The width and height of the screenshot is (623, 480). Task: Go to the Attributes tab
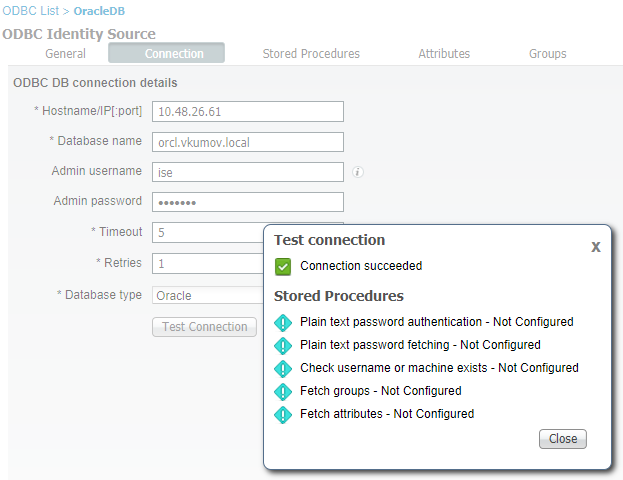pyautogui.click(x=444, y=54)
